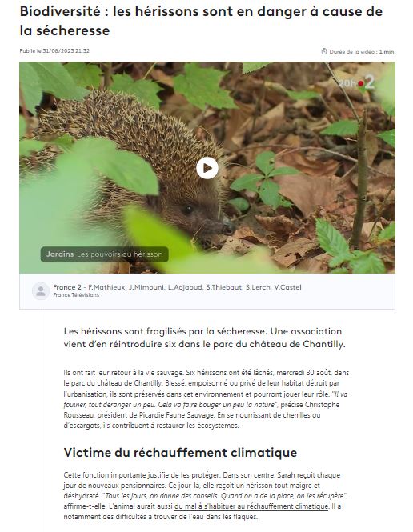
Task: Click the italic quote Il va fouiner
Action: (206, 399)
